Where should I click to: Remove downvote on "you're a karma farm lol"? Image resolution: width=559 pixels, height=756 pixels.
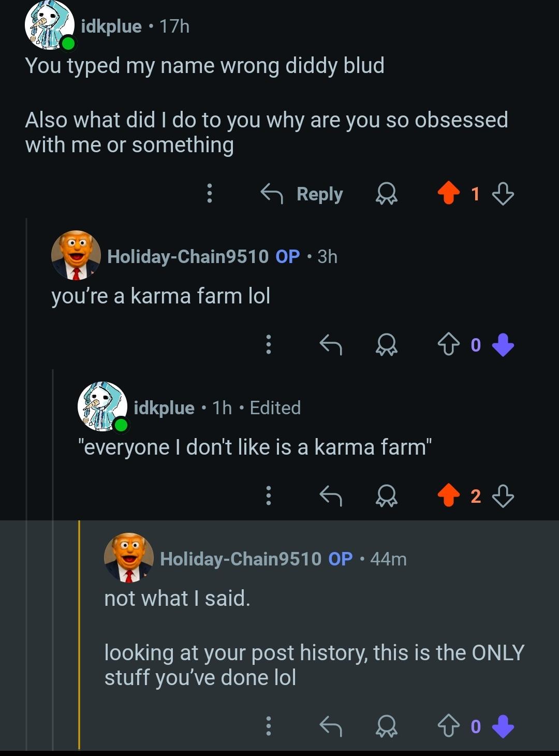503,344
